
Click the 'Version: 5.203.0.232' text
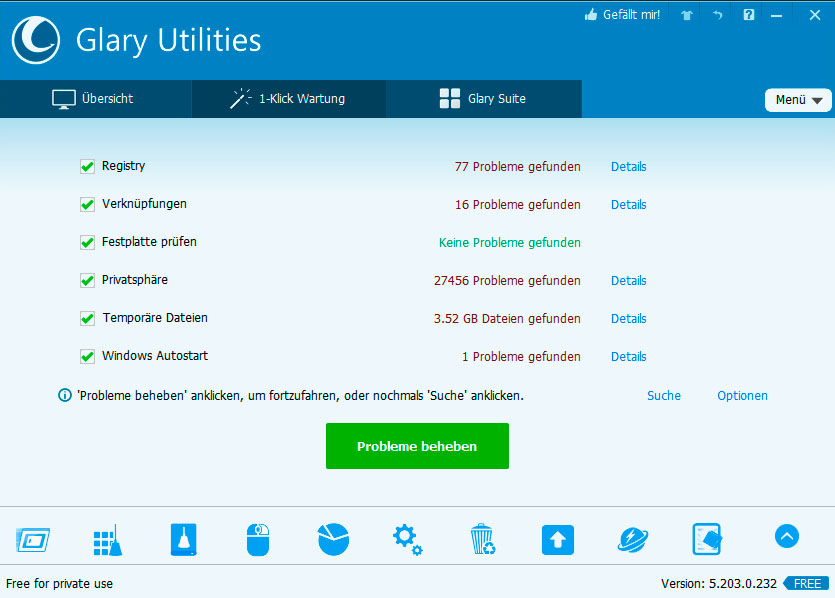point(719,584)
